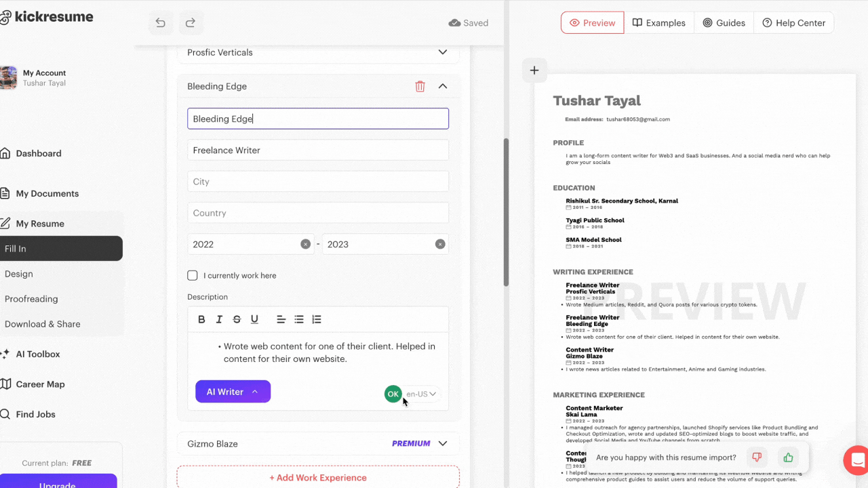
Task: Clear the 2023 end date
Action: click(440, 244)
